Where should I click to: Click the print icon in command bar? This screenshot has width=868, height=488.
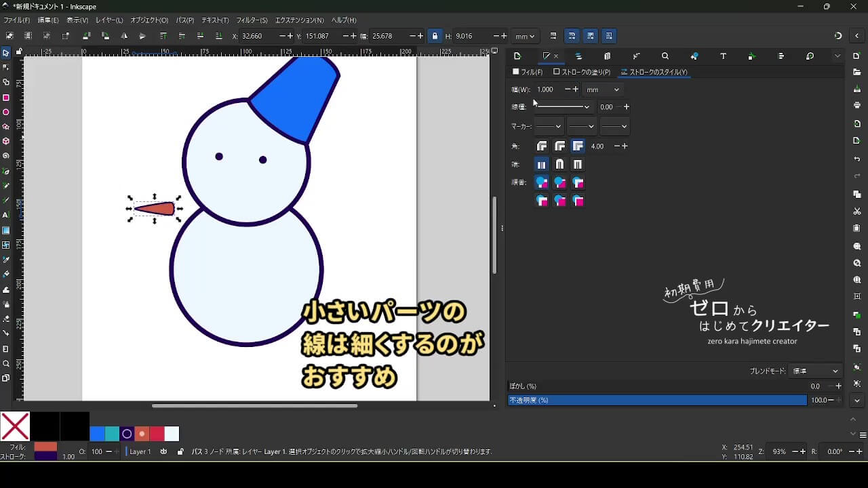pos(857,105)
